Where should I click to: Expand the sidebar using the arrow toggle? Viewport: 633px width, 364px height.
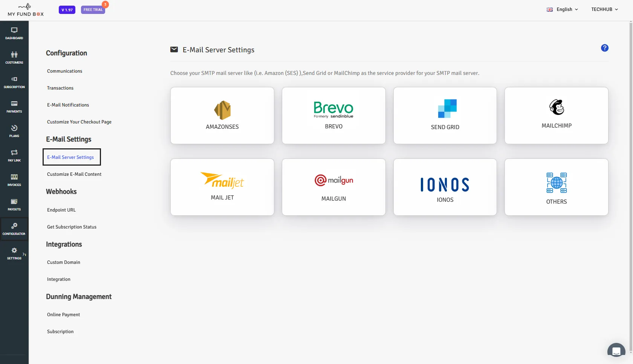[x=24, y=254]
